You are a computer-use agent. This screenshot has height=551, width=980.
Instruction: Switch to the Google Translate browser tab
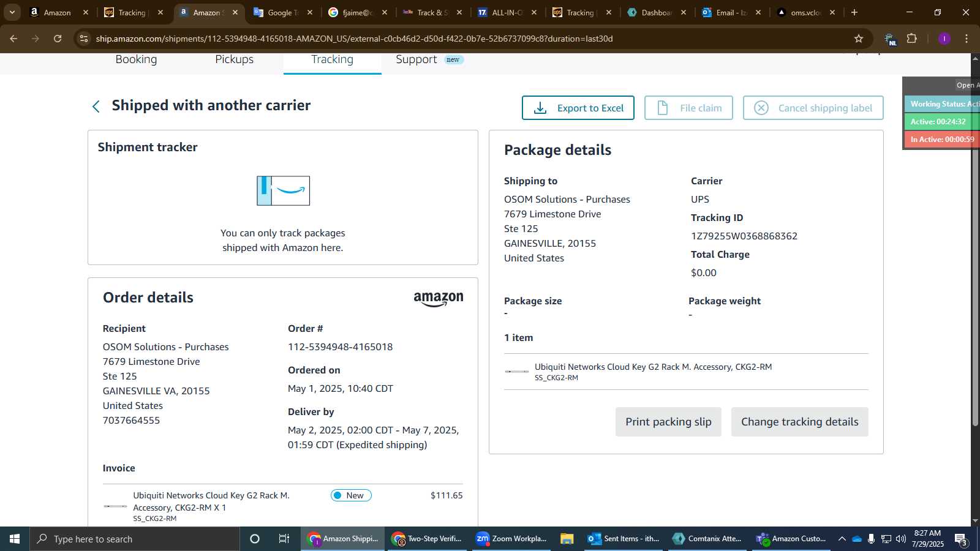click(283, 12)
